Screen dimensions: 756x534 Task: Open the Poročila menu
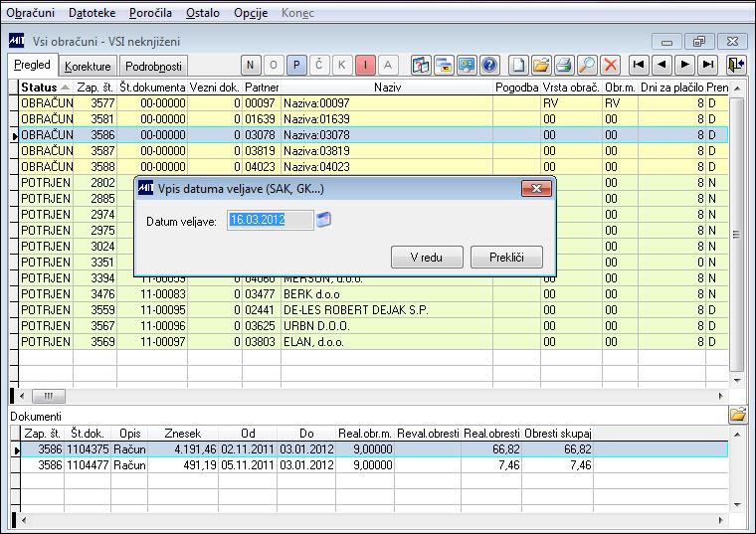(150, 13)
